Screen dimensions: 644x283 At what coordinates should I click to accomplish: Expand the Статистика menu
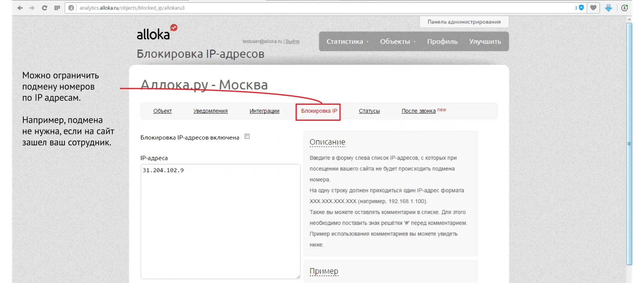pos(347,41)
